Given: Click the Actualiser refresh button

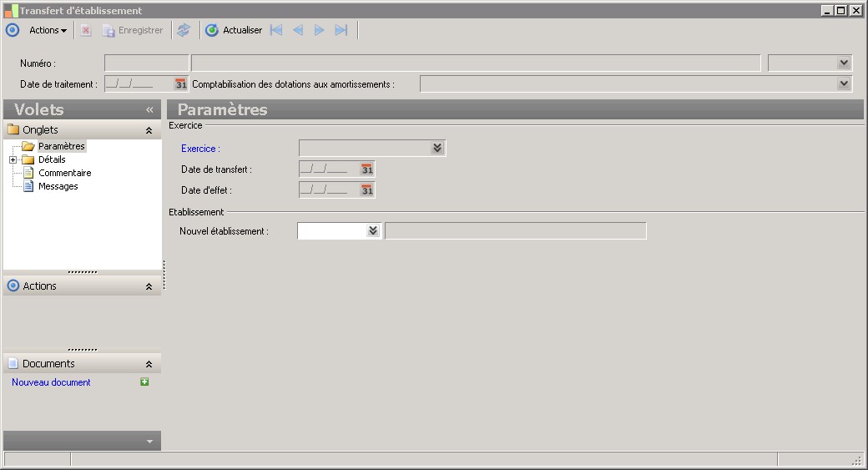Looking at the screenshot, I should 234,30.
